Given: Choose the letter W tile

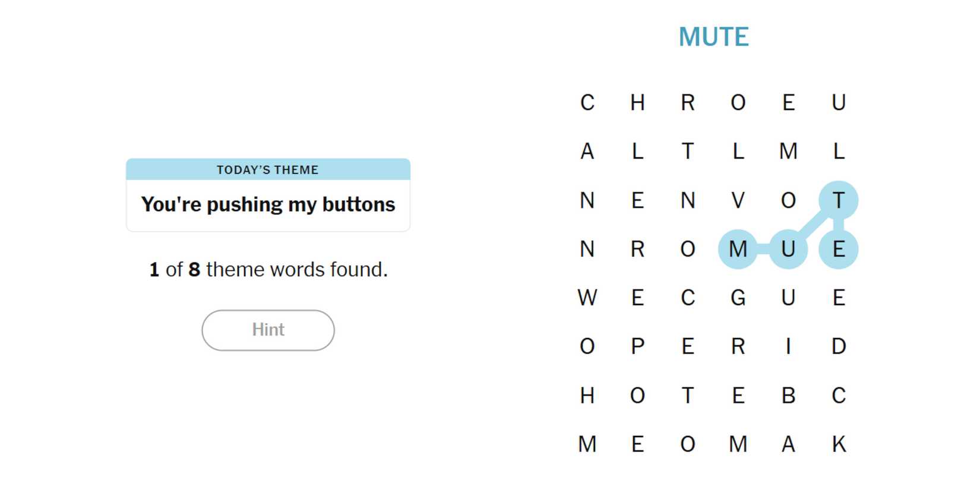Looking at the screenshot, I should pyautogui.click(x=587, y=298).
